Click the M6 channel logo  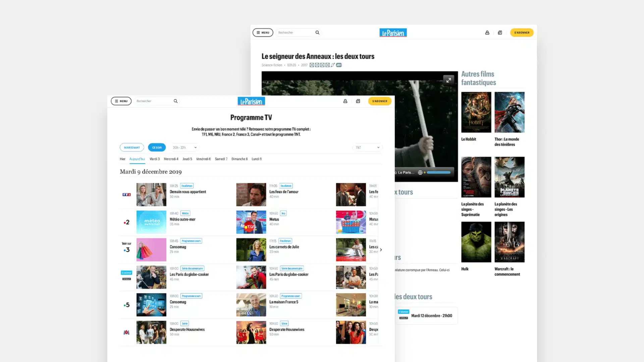click(126, 332)
